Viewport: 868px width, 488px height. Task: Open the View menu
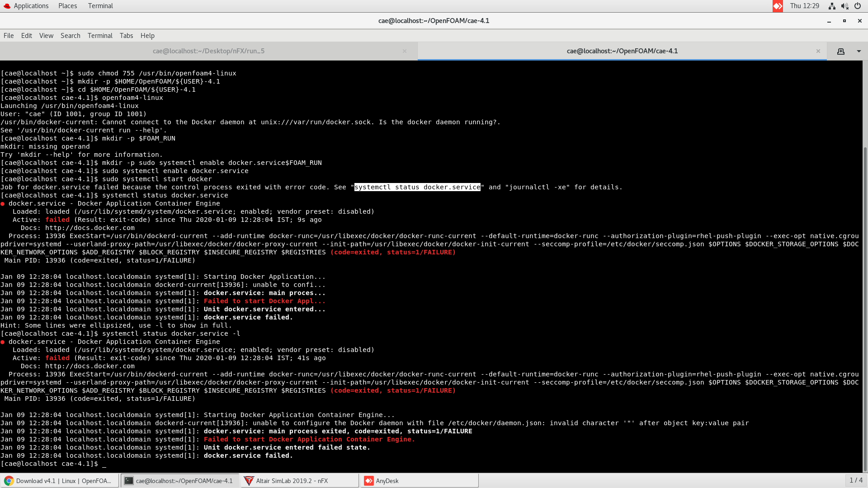(46, 36)
